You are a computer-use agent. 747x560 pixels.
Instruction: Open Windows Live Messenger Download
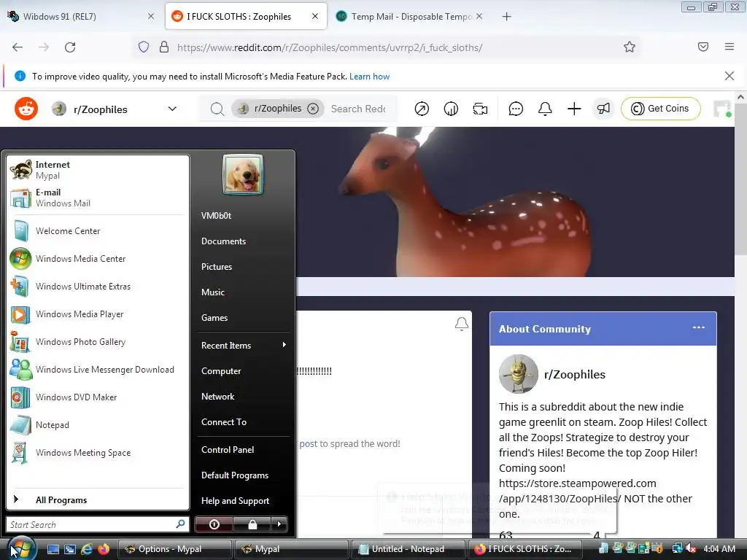click(x=98, y=370)
